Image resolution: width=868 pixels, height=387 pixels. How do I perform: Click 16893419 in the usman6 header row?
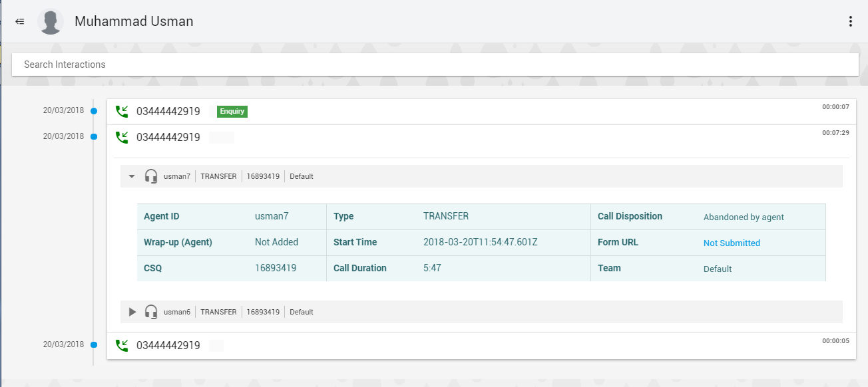[263, 313]
